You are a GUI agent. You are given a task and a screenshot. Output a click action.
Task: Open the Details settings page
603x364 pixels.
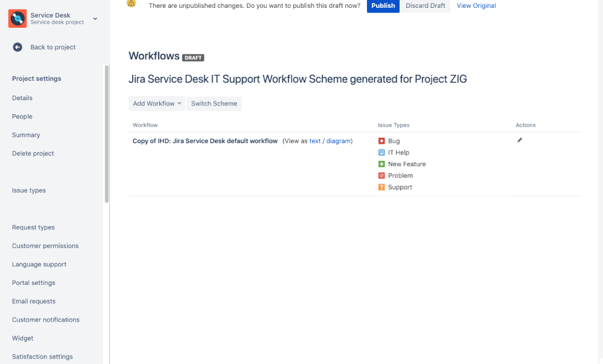(22, 98)
